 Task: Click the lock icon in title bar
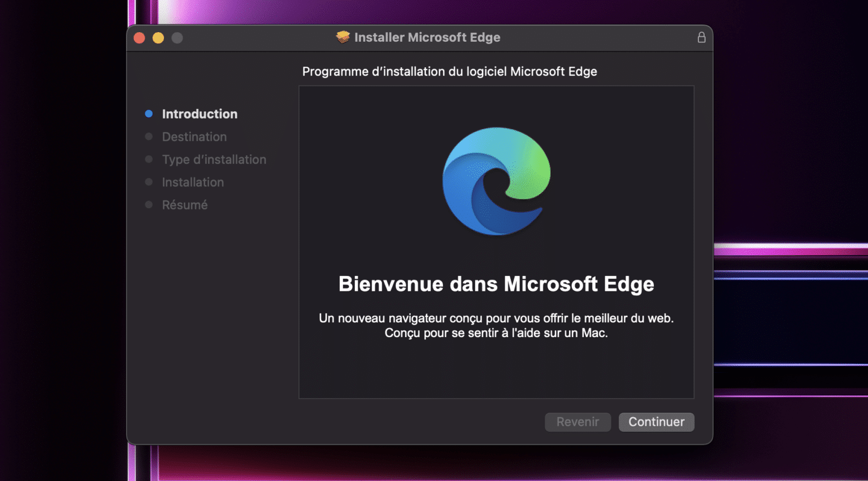coord(701,37)
